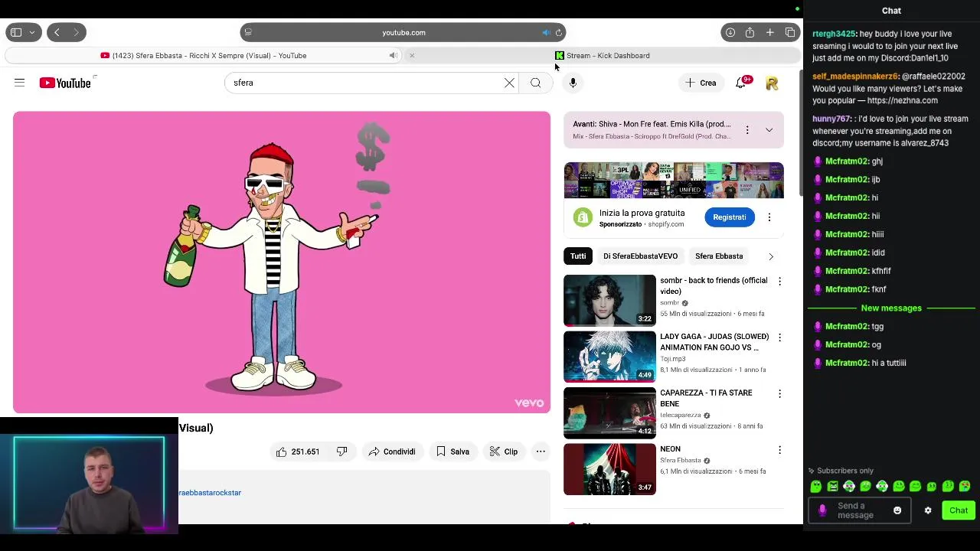This screenshot has height=551, width=980.
Task: Show more filter chips with arrow
Action: pos(771,256)
